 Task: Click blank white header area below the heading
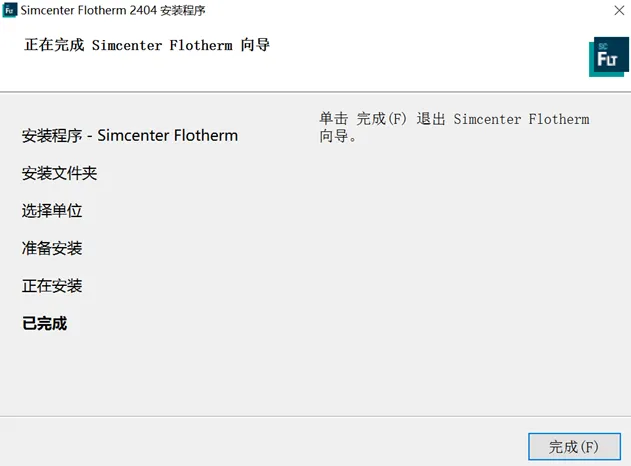coord(300,75)
